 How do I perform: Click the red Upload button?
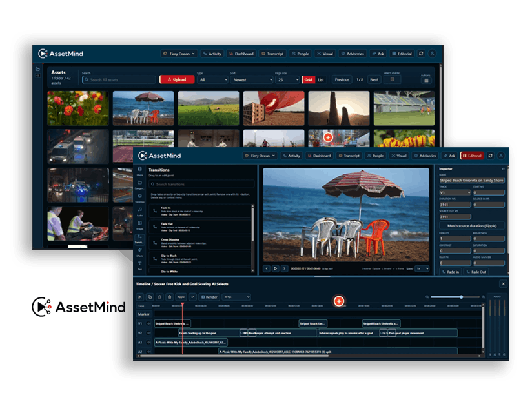click(177, 79)
